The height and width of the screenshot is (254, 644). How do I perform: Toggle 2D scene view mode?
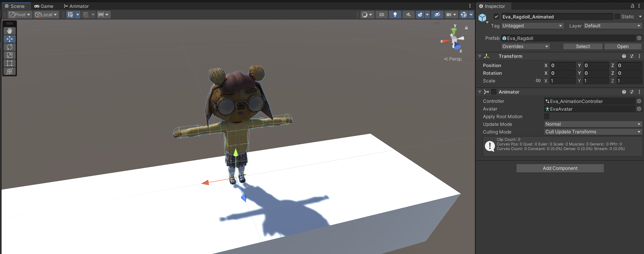click(381, 15)
